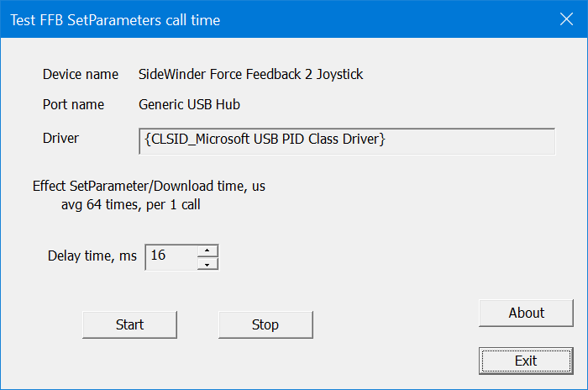
Task: Open the About dialog
Action: coord(526,313)
